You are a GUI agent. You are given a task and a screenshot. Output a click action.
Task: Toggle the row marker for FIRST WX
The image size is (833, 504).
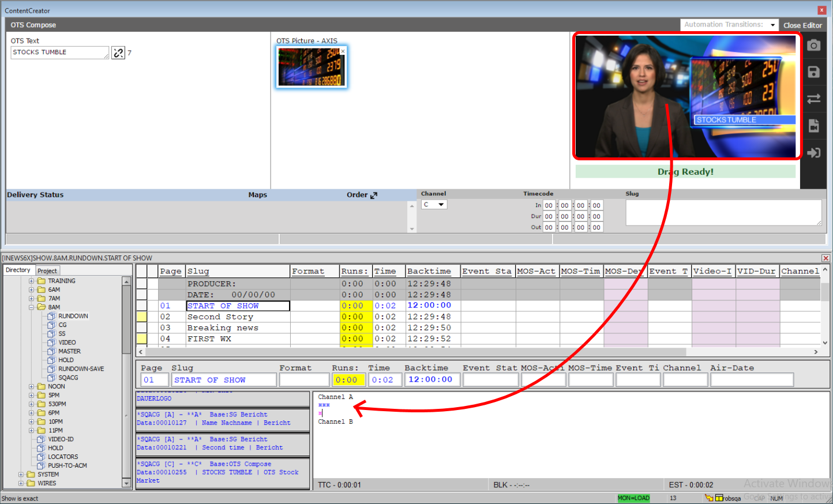[x=141, y=338]
